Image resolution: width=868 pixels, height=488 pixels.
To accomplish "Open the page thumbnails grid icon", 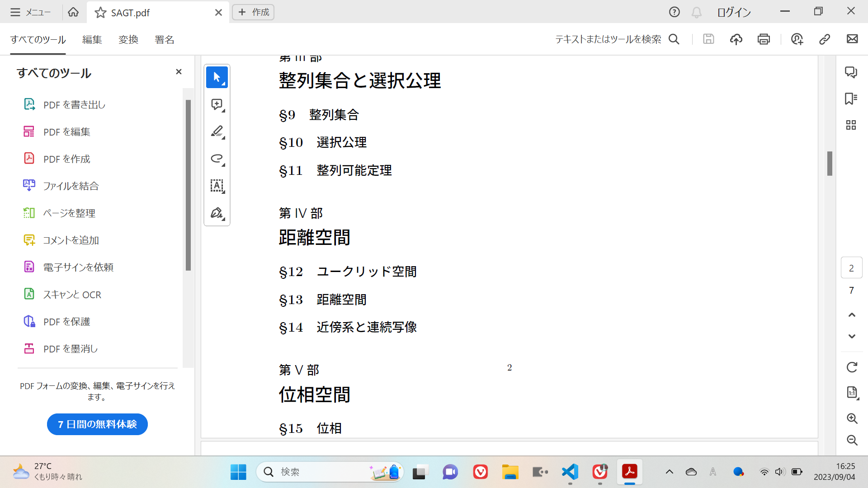I will click(x=851, y=125).
